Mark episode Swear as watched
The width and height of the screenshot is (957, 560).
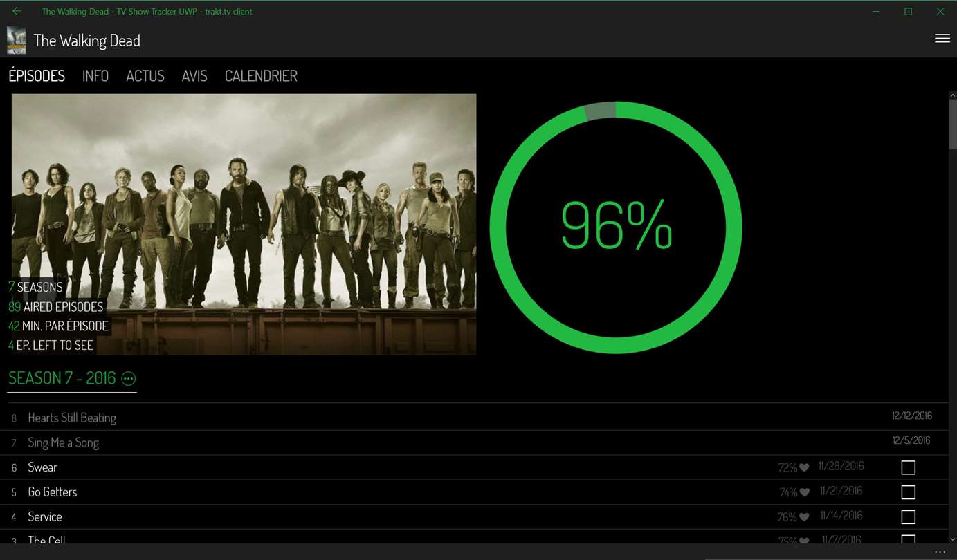coord(909,468)
